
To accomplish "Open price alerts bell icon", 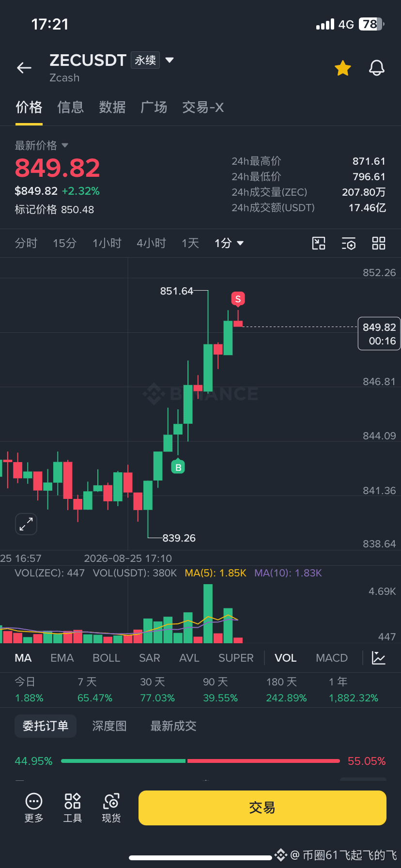I will coord(377,68).
